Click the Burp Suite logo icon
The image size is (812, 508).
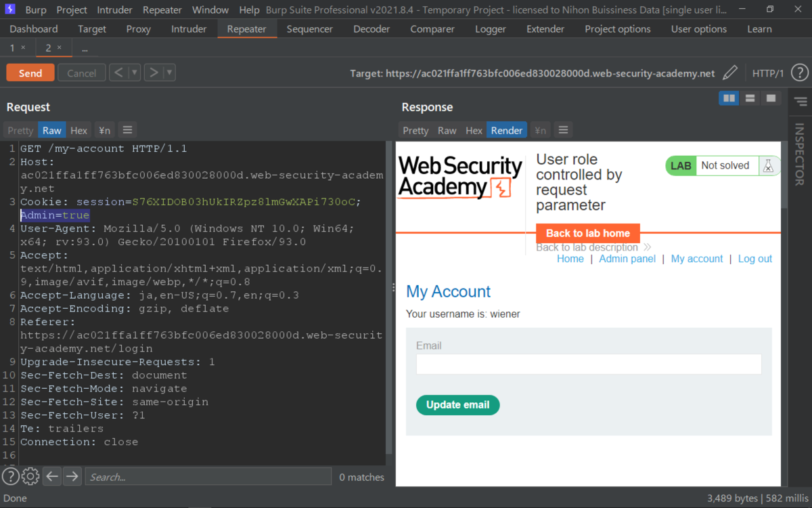(x=9, y=9)
